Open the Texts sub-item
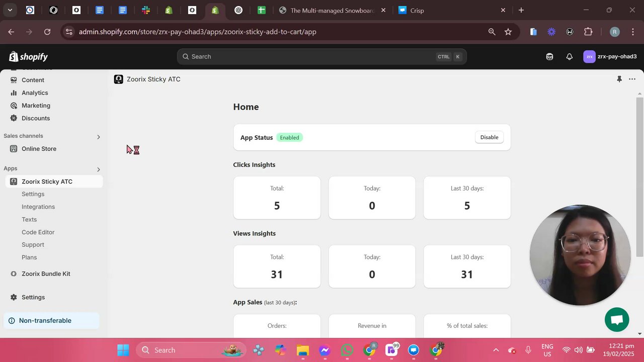The image size is (644, 362). (x=29, y=220)
